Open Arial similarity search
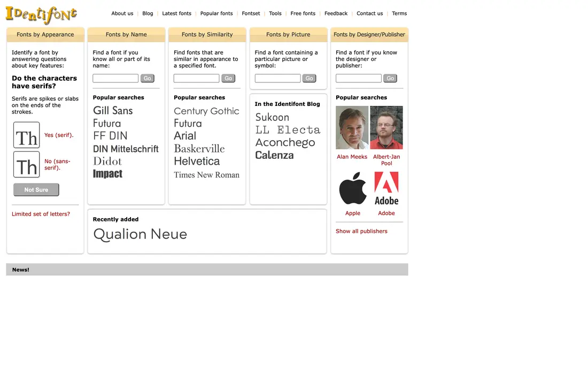The height and width of the screenshot is (368, 588). pos(185,136)
